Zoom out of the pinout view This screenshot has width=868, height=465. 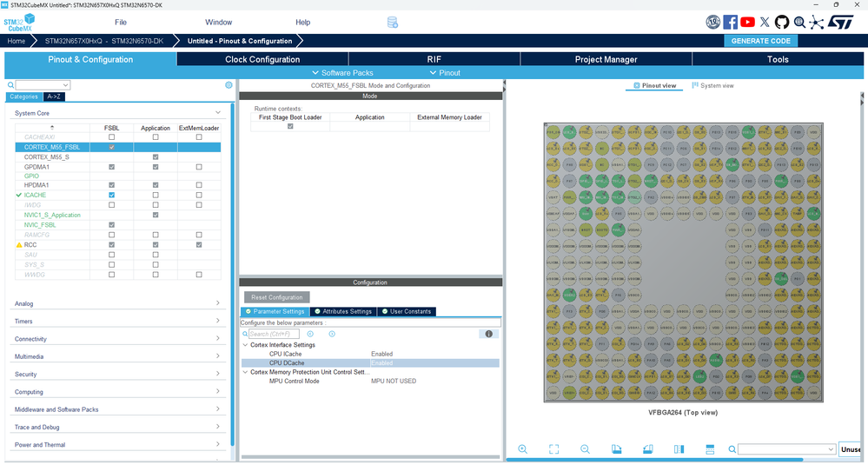585,449
